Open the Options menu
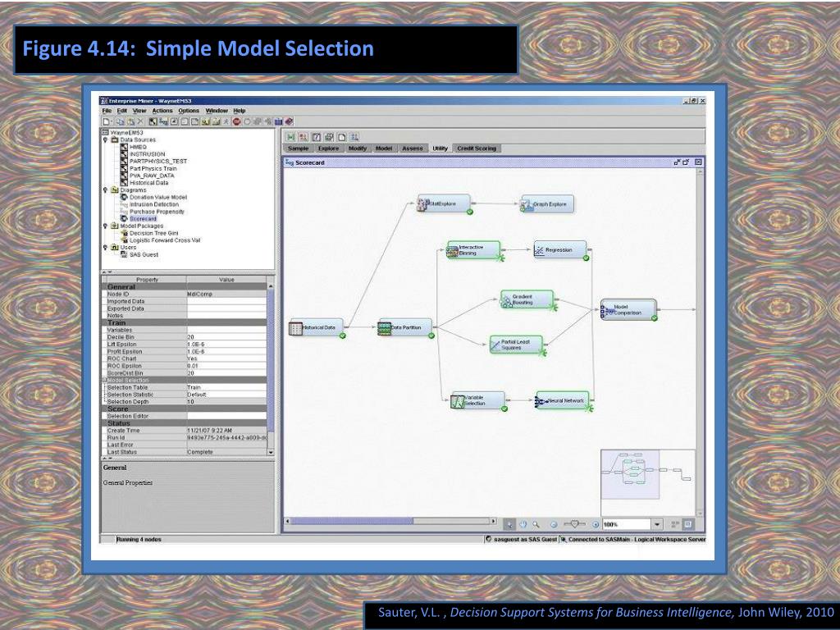This screenshot has width=840, height=630. click(x=189, y=111)
